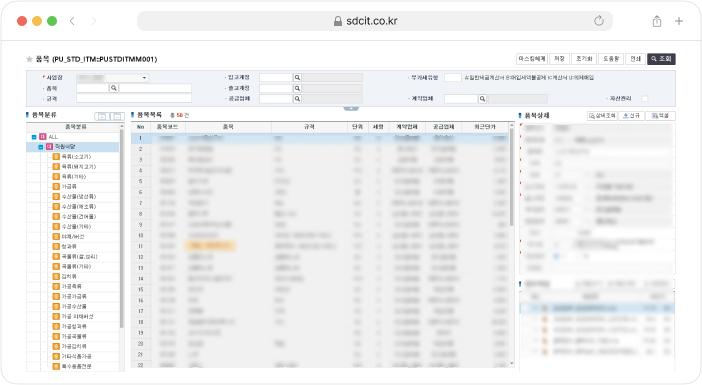Toggle the favorite star next to 품목 title

pyautogui.click(x=30, y=59)
